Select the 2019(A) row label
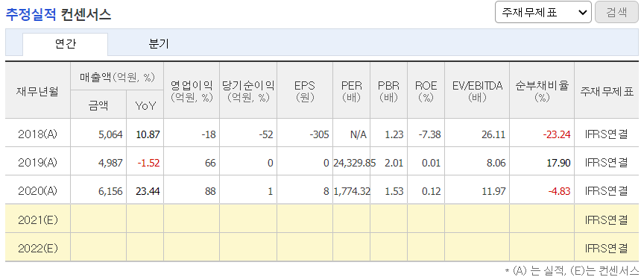The height and width of the screenshot is (280, 644). 38,163
